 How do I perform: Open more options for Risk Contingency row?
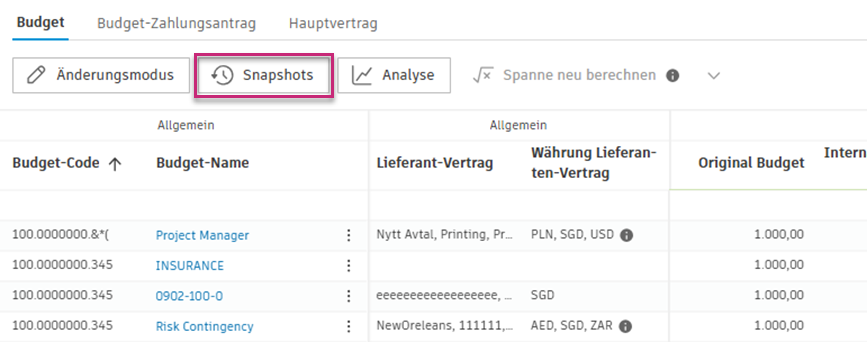point(348,327)
